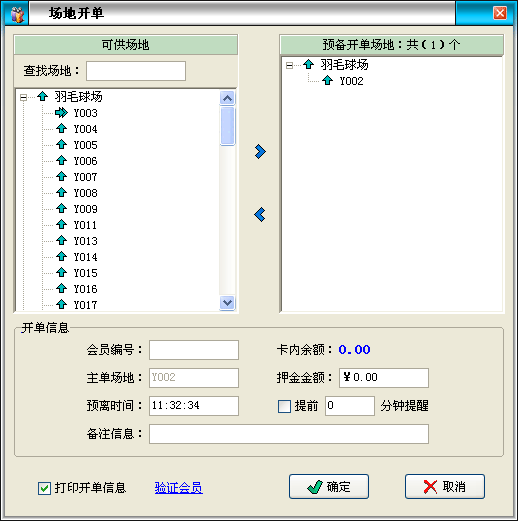Click the left arrow to remove venue
518x521 pixels.
point(260,214)
